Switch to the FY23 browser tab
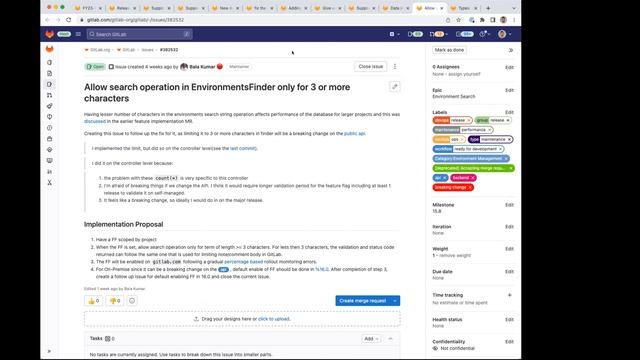Viewport: 640px width, 360px height. tap(87, 8)
